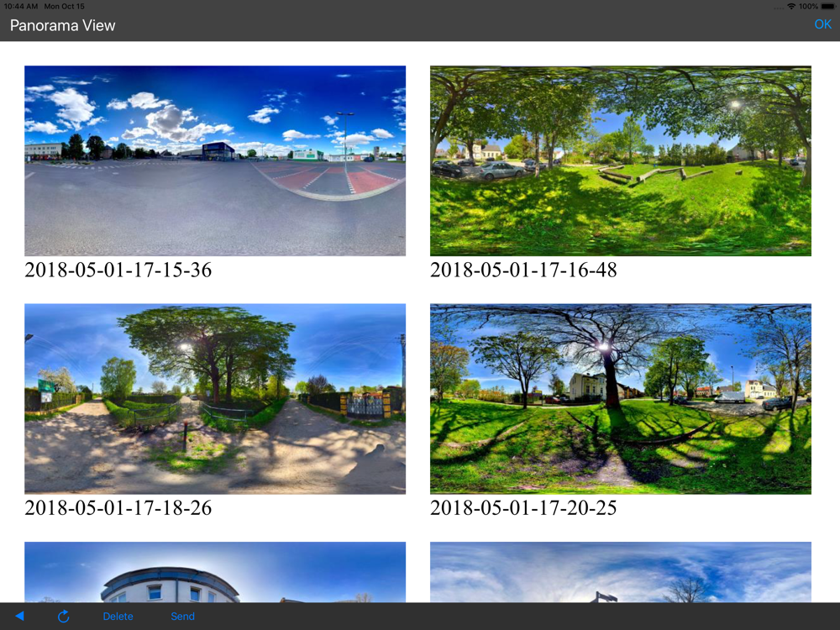Open the partially visible cloudy sky panorama
The image size is (840, 630).
point(621,572)
